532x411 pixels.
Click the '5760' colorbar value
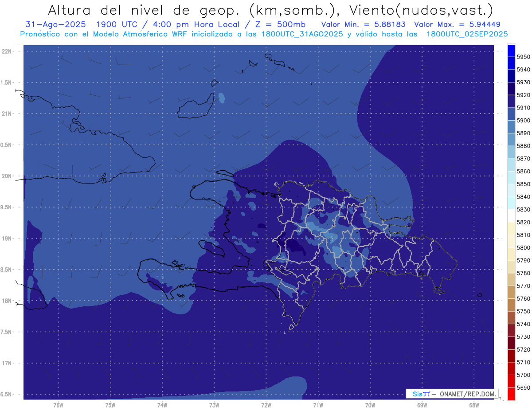coord(524,298)
